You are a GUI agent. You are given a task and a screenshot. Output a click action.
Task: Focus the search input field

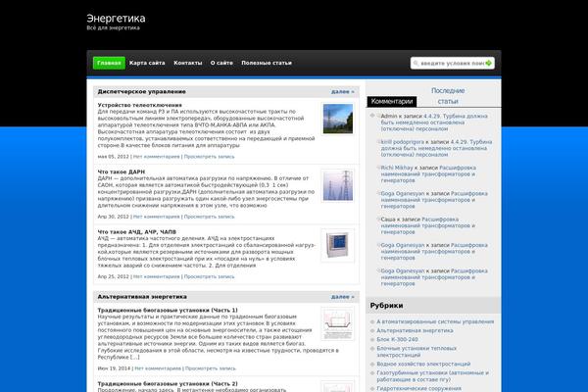point(452,63)
